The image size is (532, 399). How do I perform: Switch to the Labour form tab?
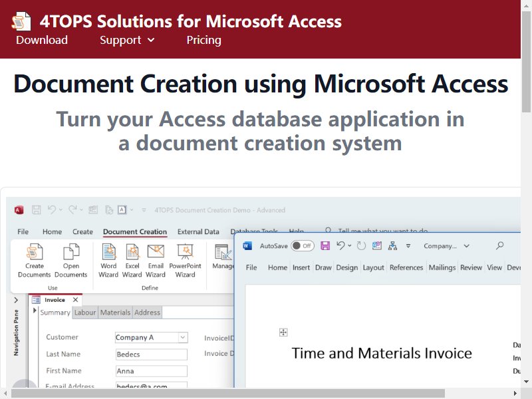(x=85, y=313)
